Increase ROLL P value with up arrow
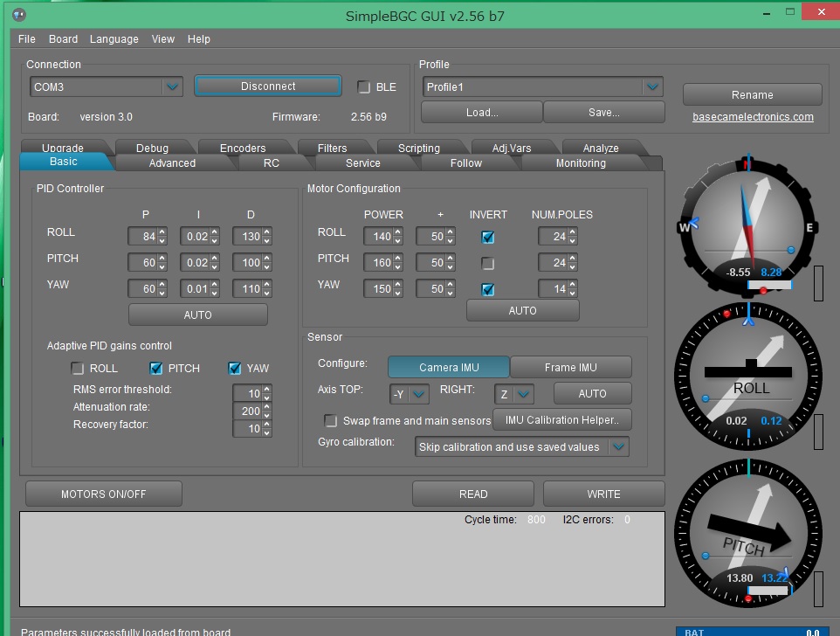The image size is (840, 636). (x=162, y=232)
